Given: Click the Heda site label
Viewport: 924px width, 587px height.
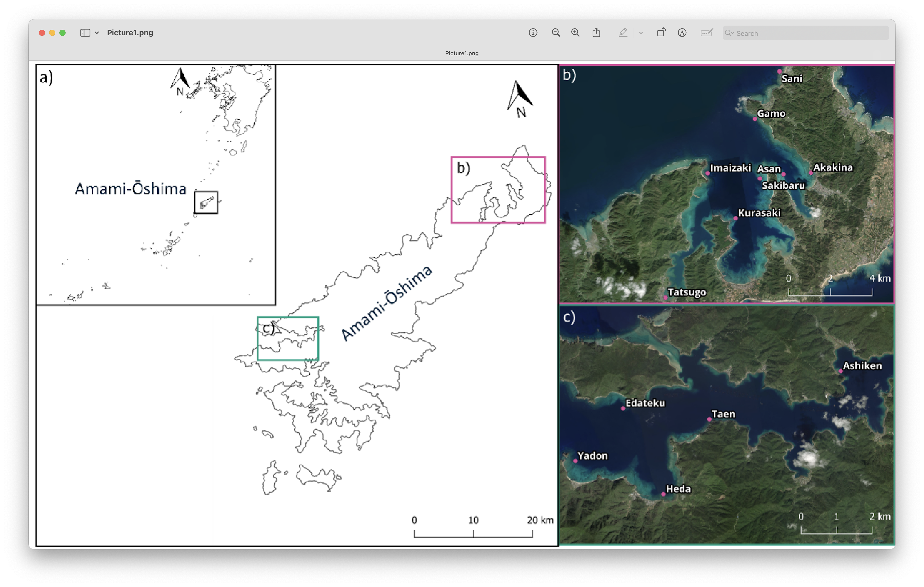Looking at the screenshot, I should 678,489.
